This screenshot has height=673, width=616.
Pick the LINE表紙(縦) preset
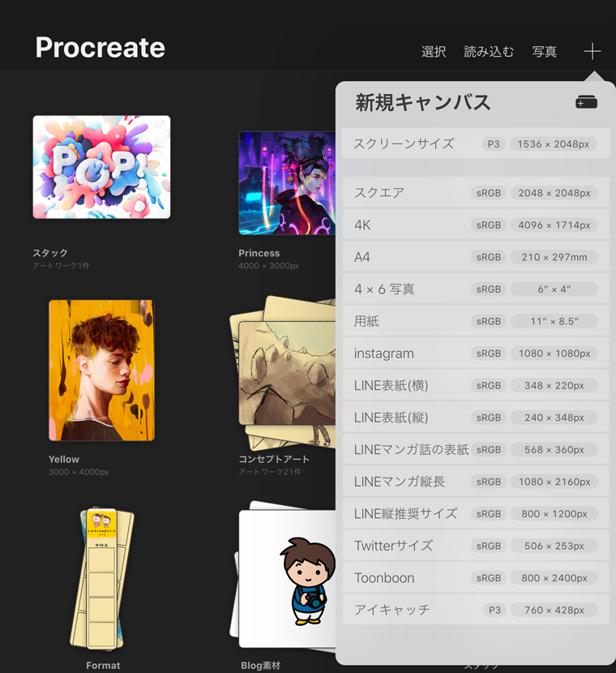click(476, 418)
